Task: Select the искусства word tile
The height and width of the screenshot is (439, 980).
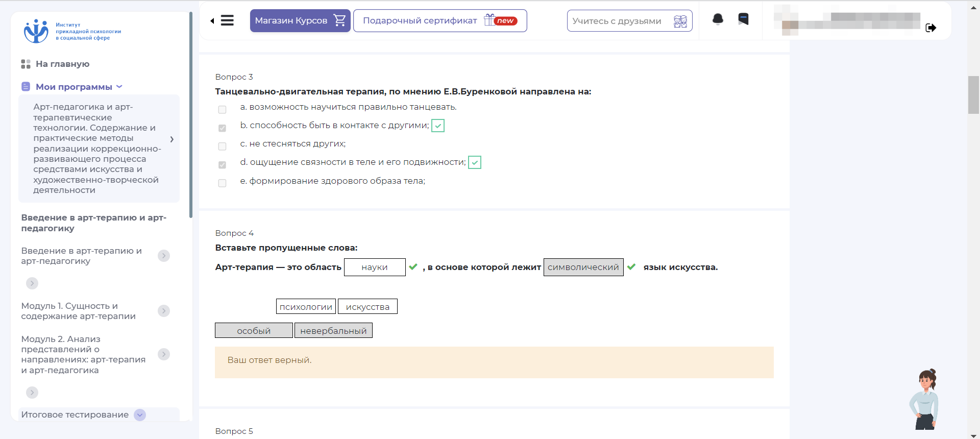Action: point(367,306)
